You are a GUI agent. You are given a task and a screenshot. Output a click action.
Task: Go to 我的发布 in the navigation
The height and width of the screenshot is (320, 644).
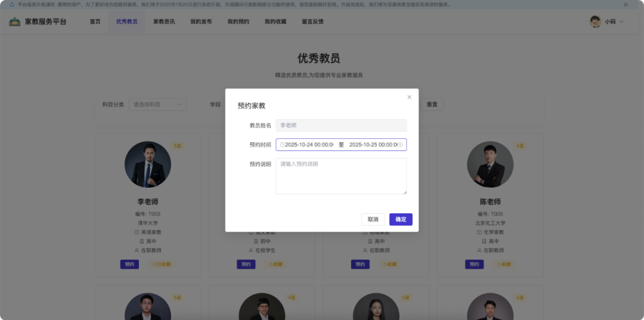[x=202, y=21]
